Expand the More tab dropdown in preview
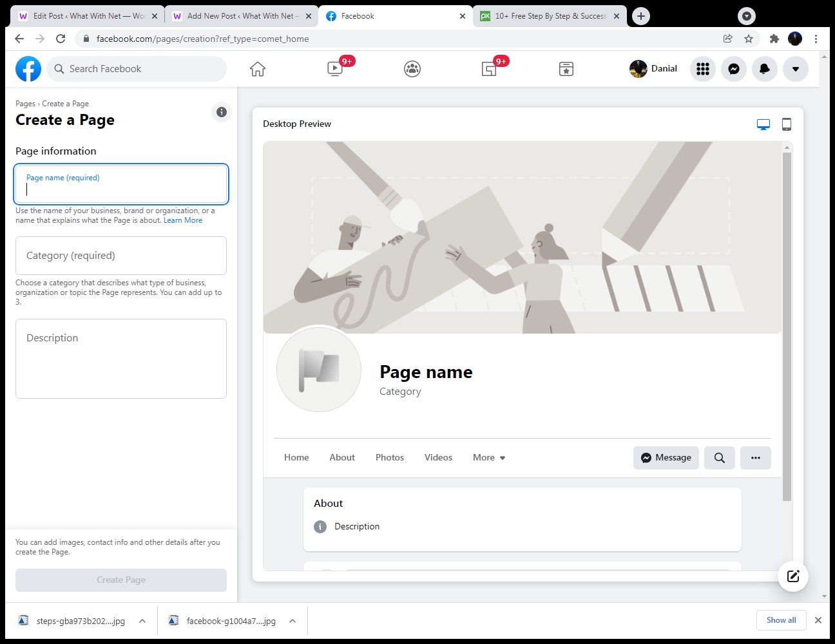 488,457
